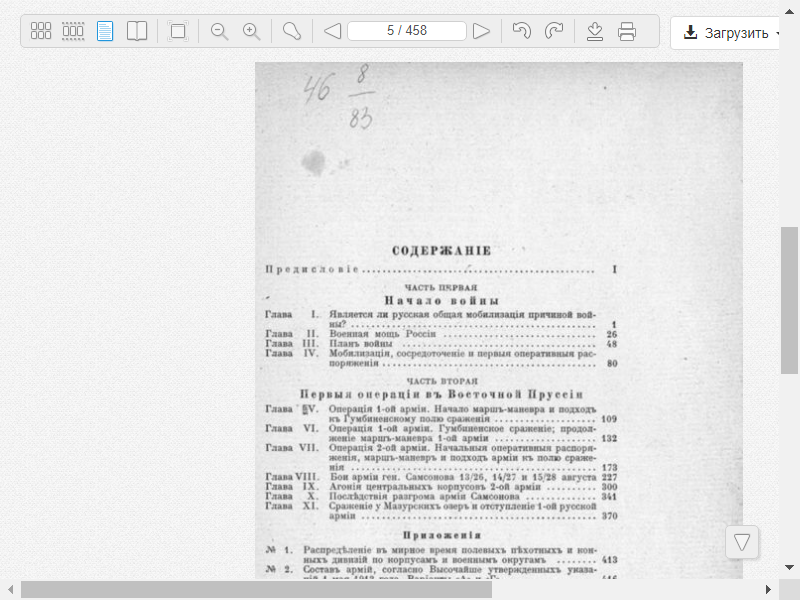
Task: Select single page view mode
Action: tap(105, 31)
